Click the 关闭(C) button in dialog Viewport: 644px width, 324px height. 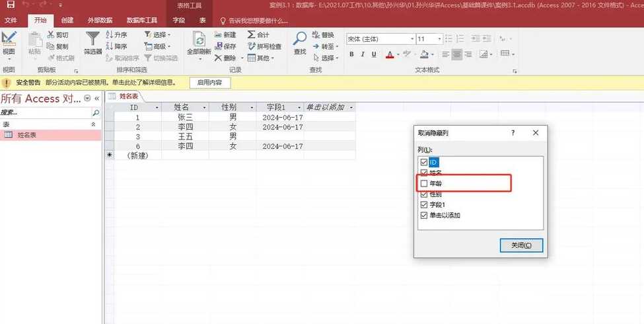tap(522, 245)
